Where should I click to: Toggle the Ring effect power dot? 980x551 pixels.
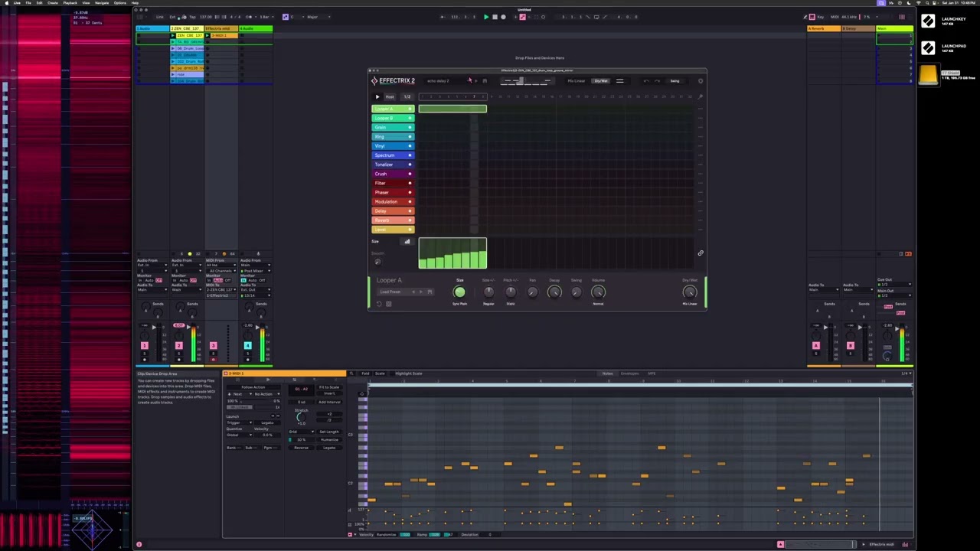coord(410,136)
